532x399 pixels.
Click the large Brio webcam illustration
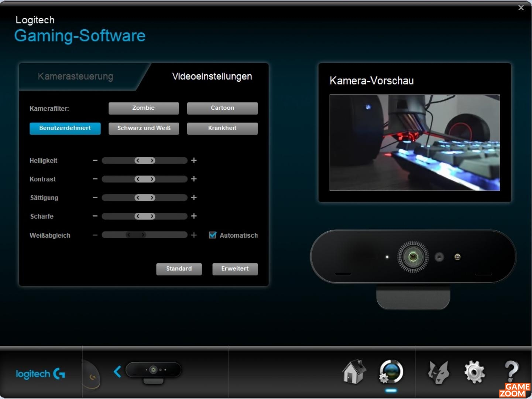point(413,269)
